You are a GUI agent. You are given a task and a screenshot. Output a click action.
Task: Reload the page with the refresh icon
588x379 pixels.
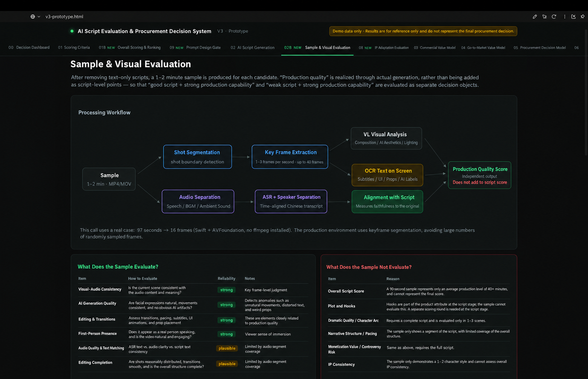(x=554, y=17)
